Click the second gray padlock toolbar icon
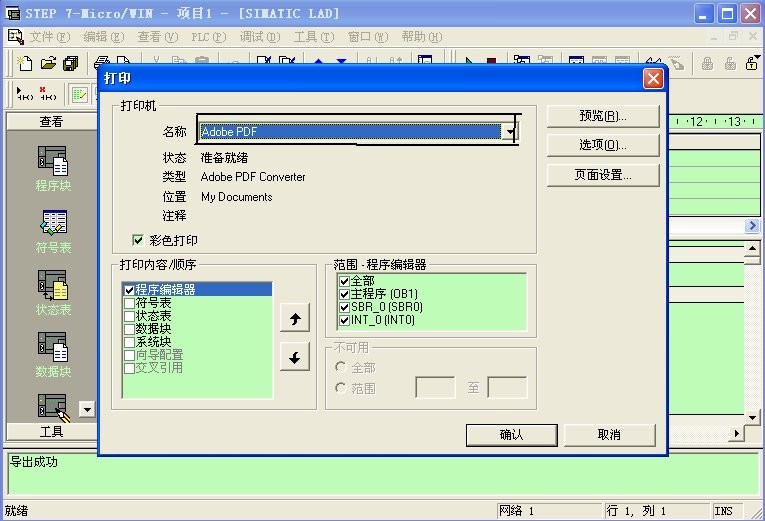Screen dimensions: 765x521 pos(730,63)
